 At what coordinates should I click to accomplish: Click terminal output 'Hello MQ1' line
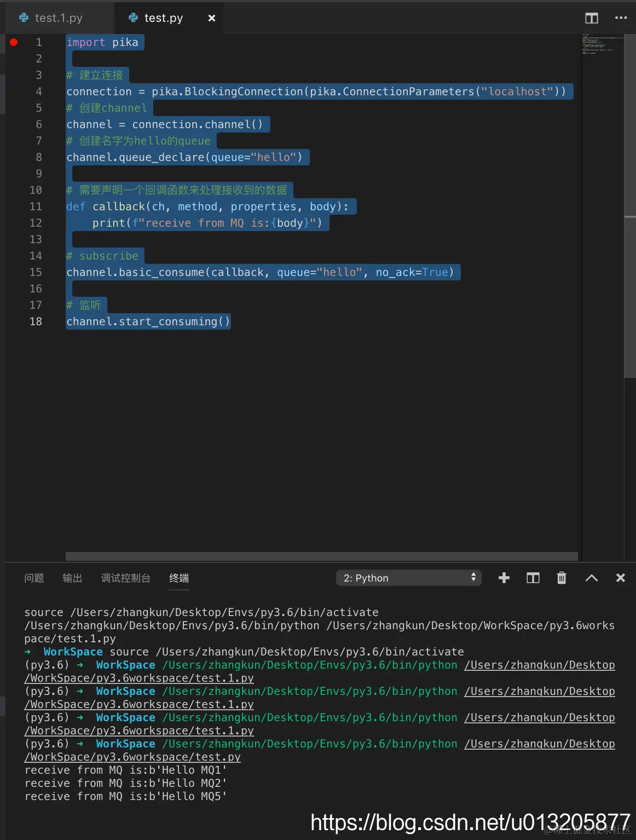tap(126, 770)
